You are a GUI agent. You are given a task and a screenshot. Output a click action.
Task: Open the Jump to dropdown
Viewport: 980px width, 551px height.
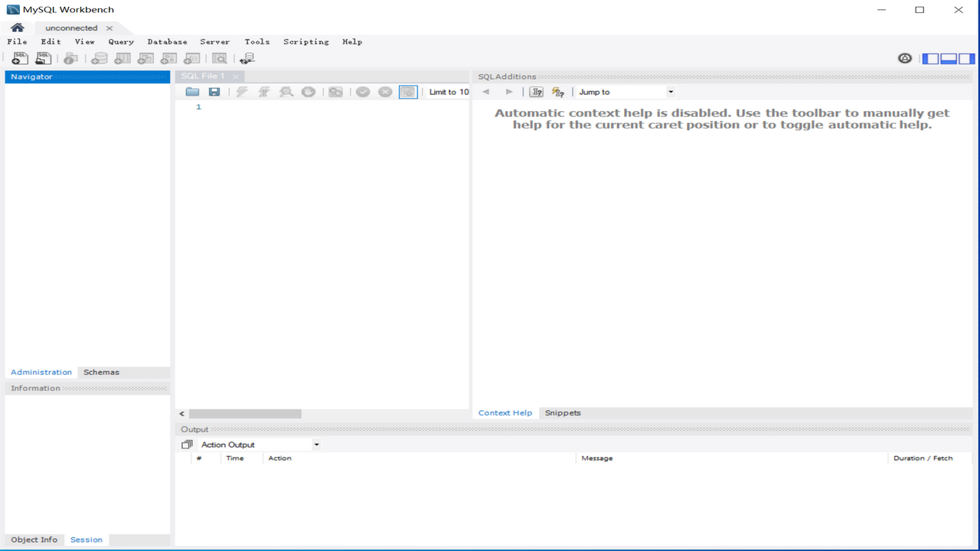(669, 91)
